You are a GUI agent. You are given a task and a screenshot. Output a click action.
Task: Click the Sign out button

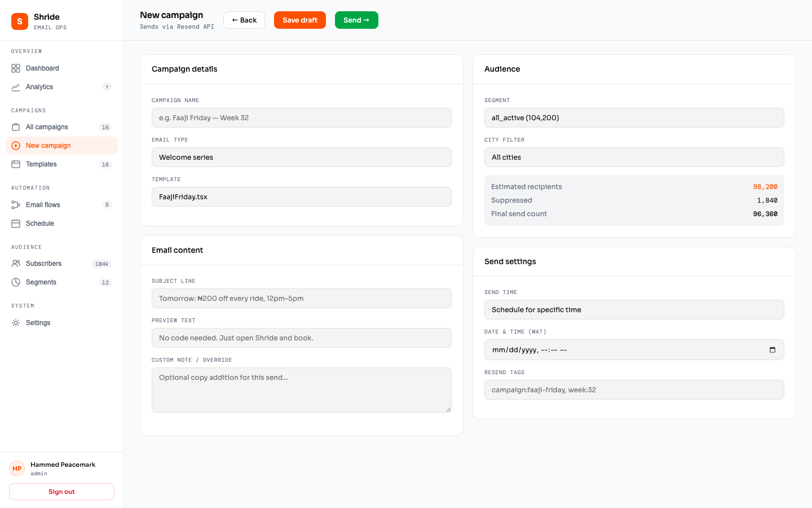(x=61, y=492)
